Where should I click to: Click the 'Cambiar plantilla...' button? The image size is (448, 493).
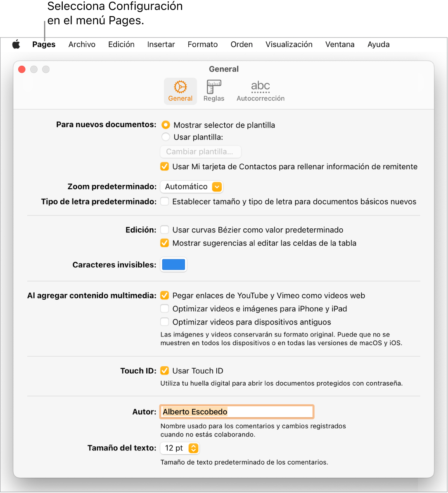pos(200,152)
